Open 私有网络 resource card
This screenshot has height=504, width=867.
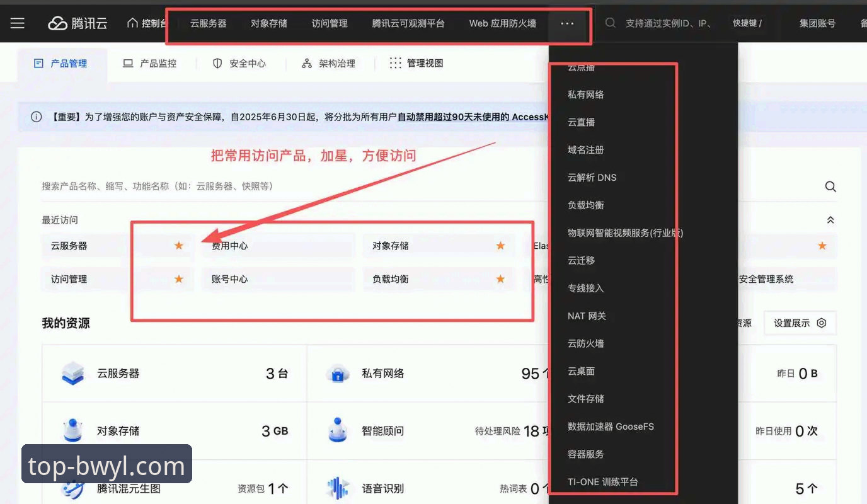[x=428, y=374]
